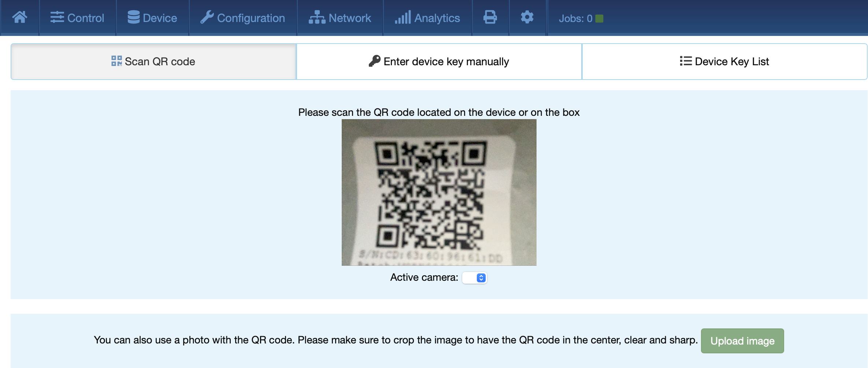Click the wrench icon for Configuration
Image resolution: width=868 pixels, height=368 pixels.
coord(207,17)
